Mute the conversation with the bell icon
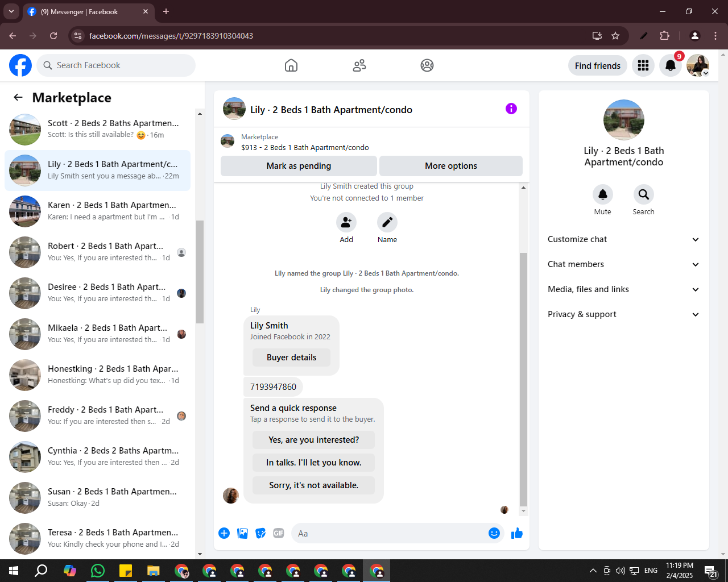Image resolution: width=728 pixels, height=582 pixels. click(x=603, y=194)
